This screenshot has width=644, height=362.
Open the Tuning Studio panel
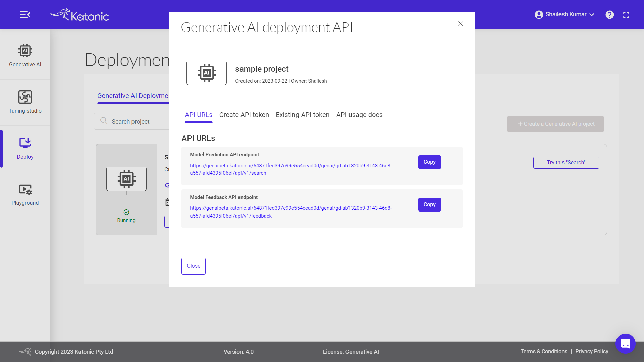tap(25, 102)
